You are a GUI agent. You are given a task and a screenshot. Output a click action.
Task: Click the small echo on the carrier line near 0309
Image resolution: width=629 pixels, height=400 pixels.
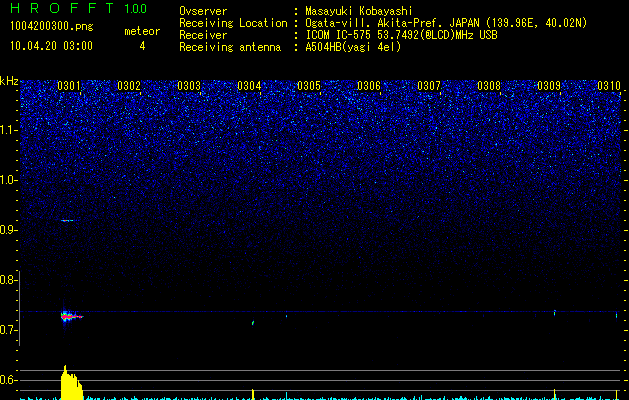(554, 313)
